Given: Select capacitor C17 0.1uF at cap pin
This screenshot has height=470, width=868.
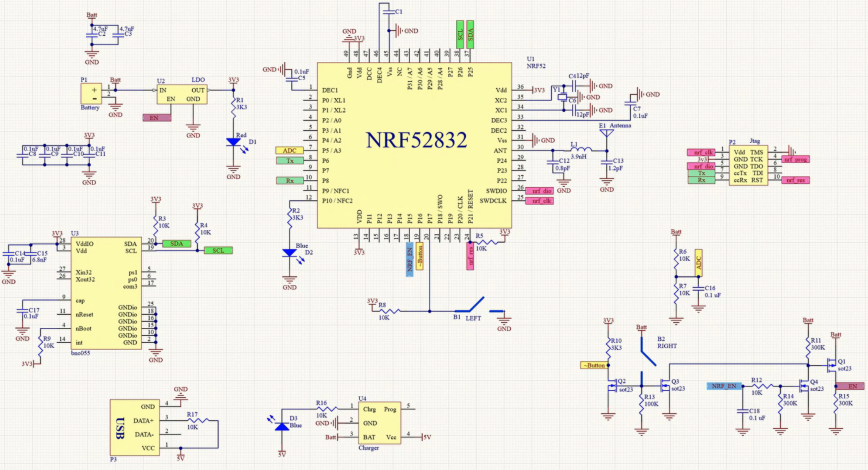Looking at the screenshot, I should (22, 311).
